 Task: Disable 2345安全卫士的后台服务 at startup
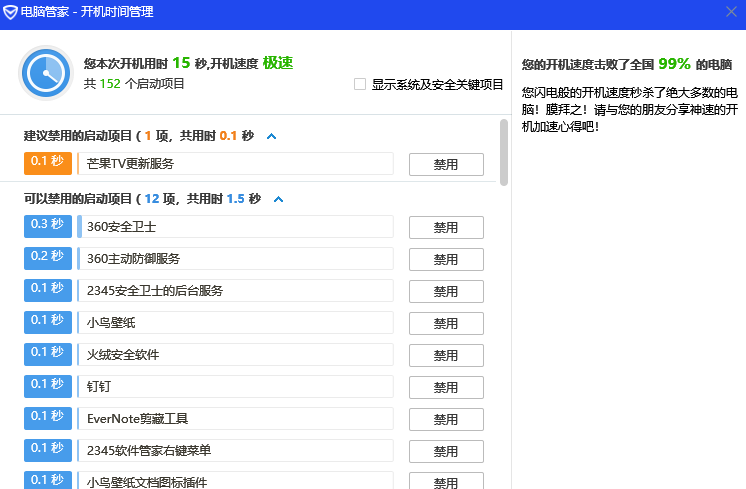click(445, 292)
